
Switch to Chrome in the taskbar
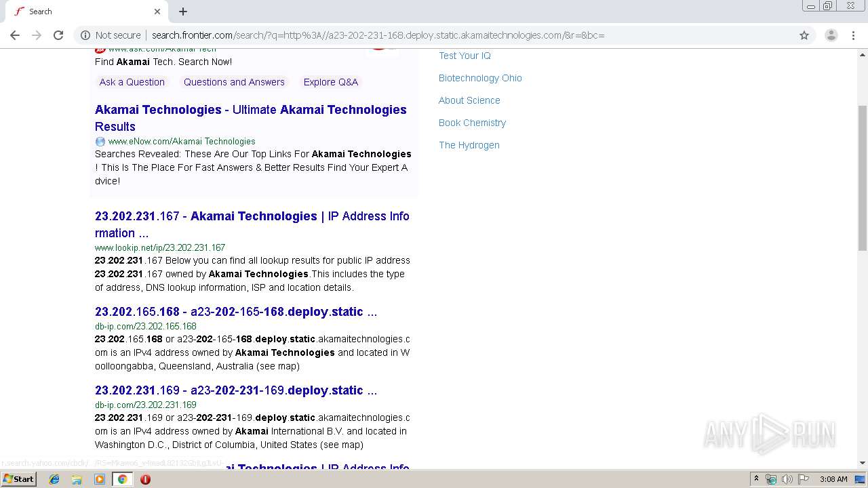(122, 479)
